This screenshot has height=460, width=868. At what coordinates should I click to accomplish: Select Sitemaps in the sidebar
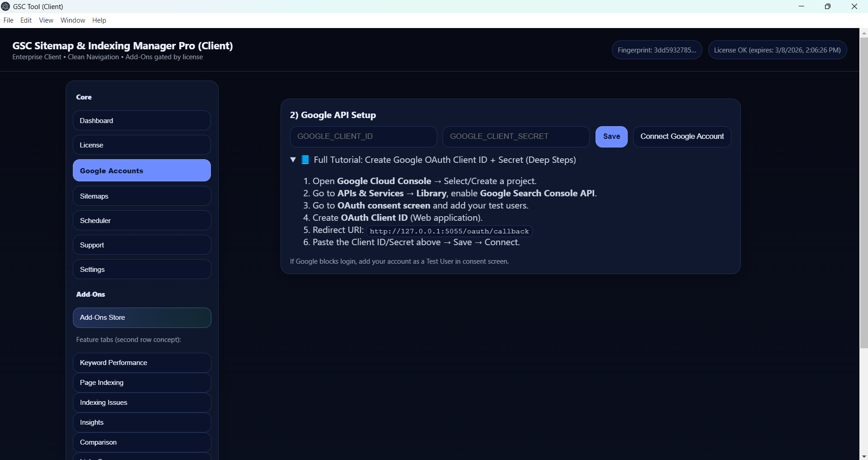(142, 196)
